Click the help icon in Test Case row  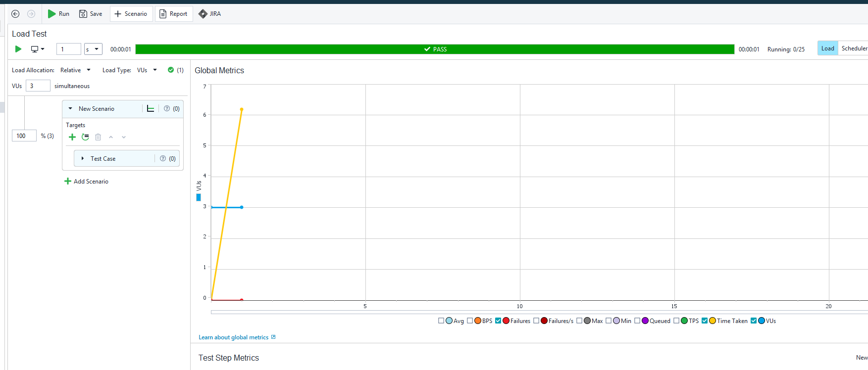tap(163, 159)
